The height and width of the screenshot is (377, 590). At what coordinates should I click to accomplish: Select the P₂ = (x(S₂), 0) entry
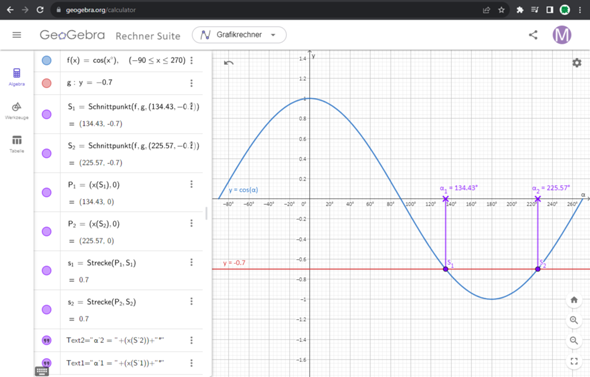94,224
